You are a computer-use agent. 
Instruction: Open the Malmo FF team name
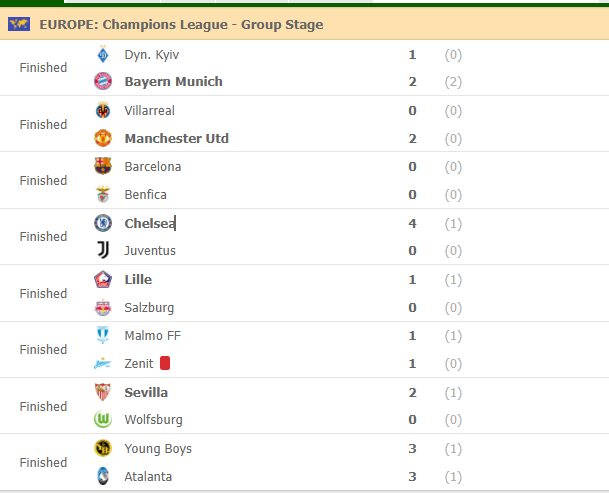[x=152, y=335]
